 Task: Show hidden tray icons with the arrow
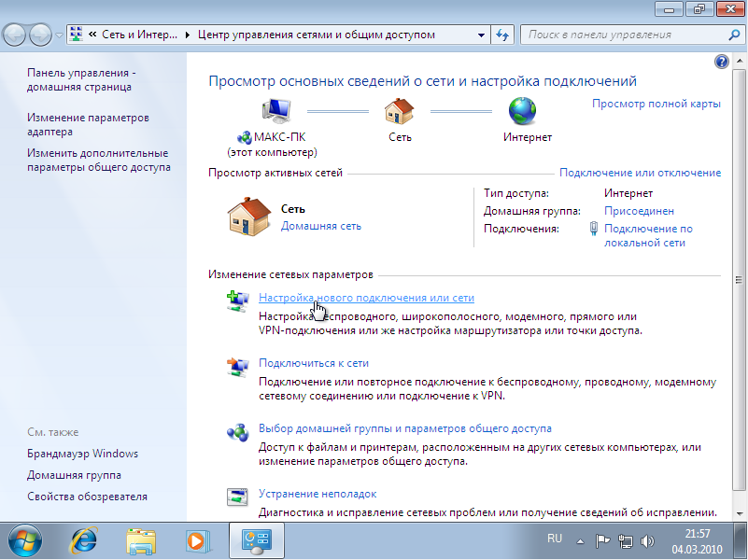tap(581, 539)
